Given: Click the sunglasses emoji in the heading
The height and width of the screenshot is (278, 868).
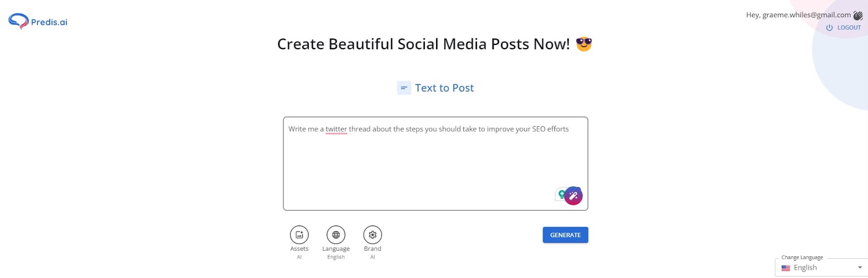Looking at the screenshot, I should (584, 44).
